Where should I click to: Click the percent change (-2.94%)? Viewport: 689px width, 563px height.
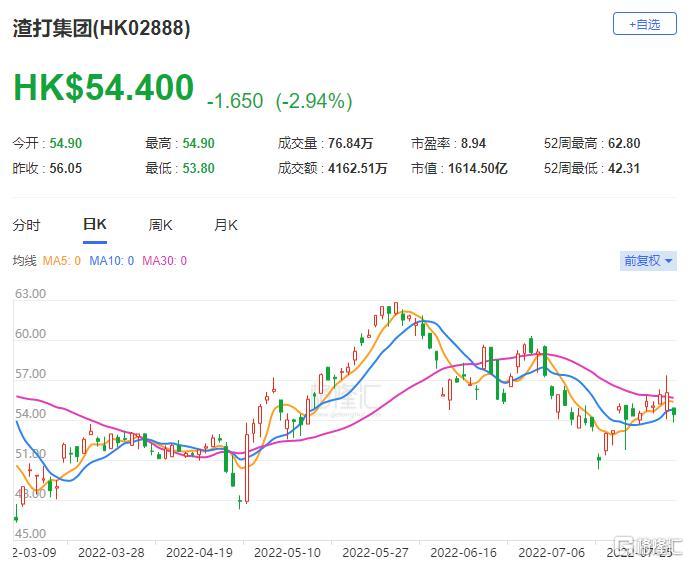314,101
